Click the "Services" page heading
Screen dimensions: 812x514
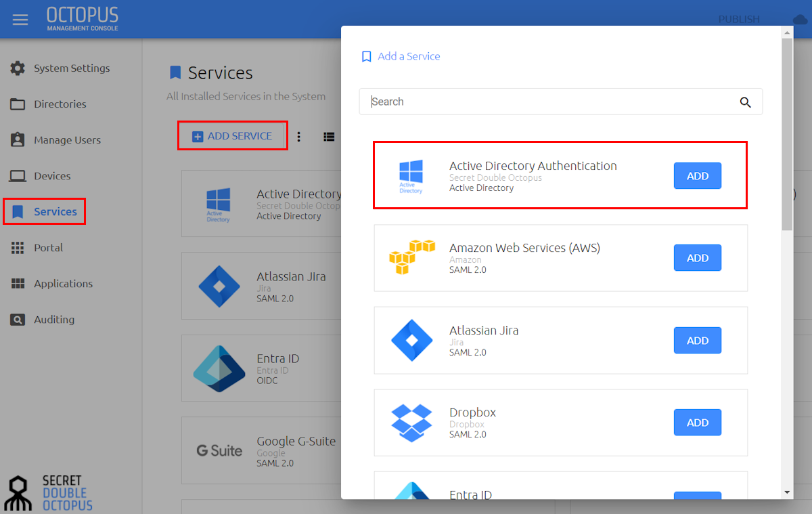(x=220, y=73)
